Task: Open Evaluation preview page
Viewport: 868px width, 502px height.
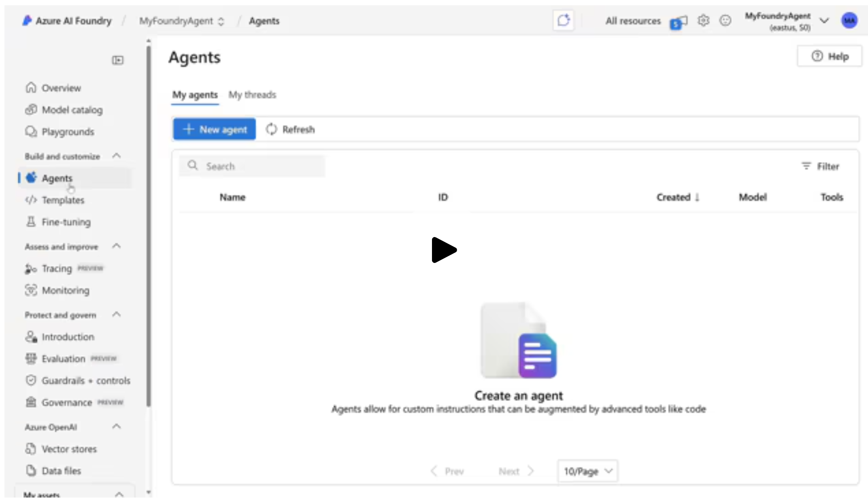Action: [71, 359]
